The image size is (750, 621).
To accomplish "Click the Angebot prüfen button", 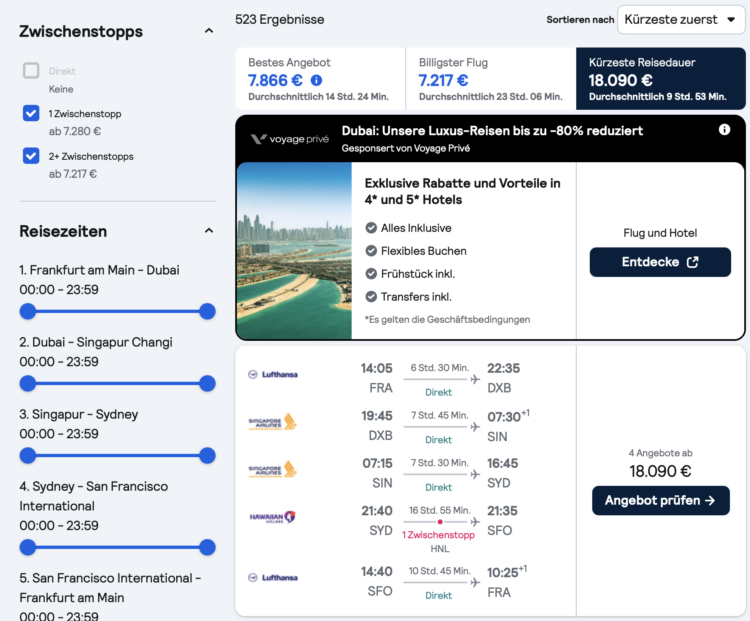I will point(661,500).
